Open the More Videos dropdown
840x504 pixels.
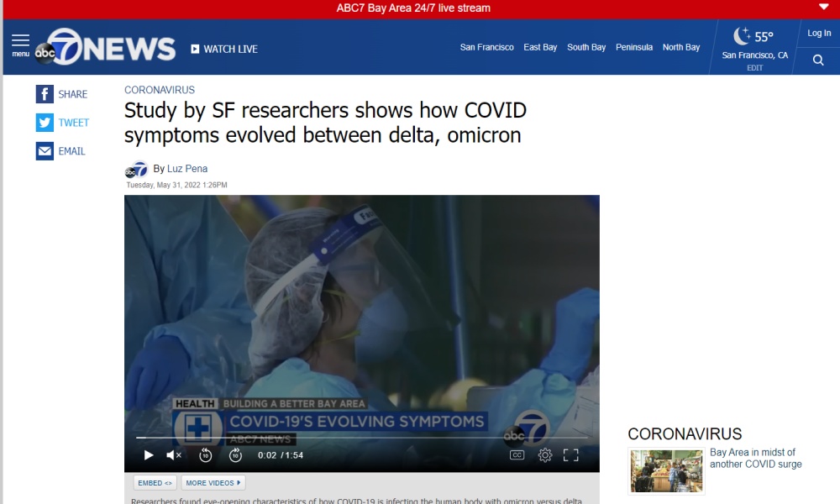click(213, 483)
